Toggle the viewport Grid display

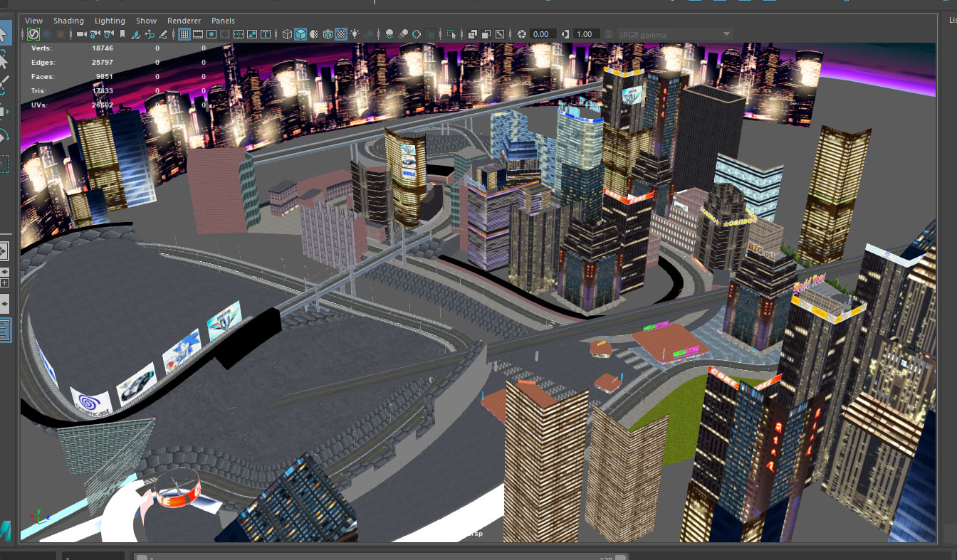[184, 34]
